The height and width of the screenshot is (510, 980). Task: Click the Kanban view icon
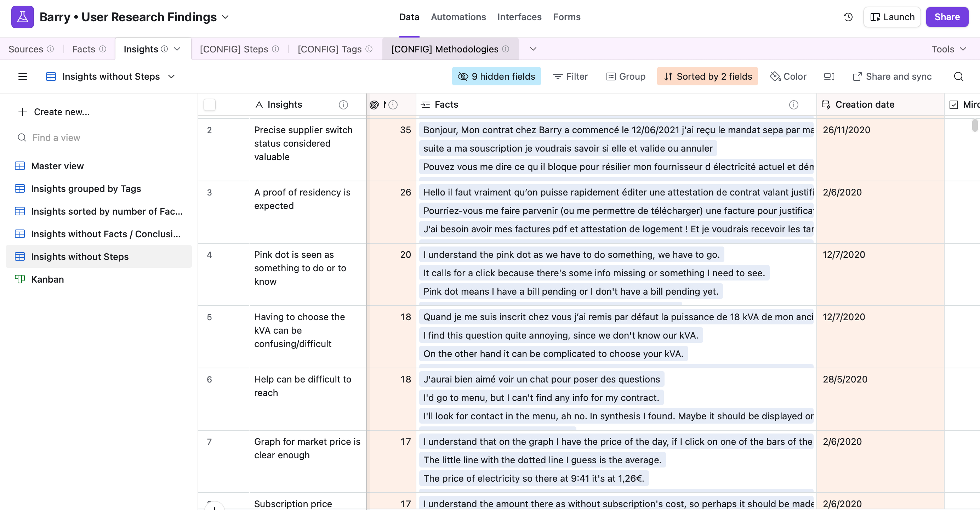tap(20, 279)
